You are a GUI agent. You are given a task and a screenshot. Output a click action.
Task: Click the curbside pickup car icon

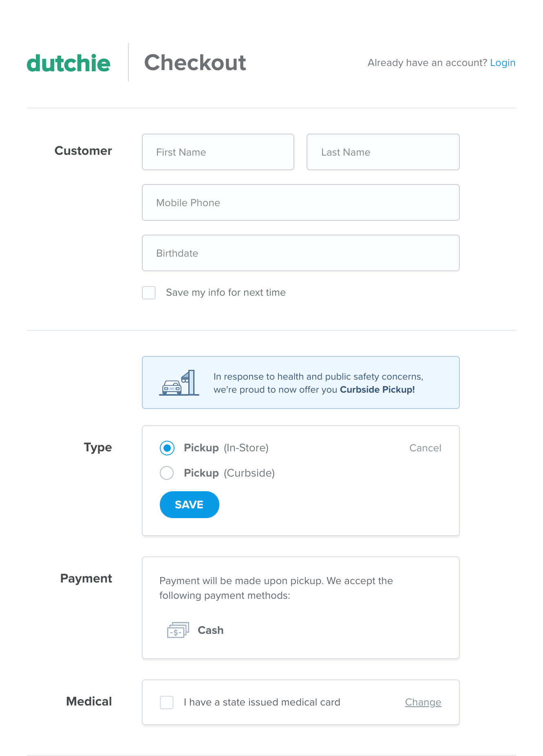(x=179, y=383)
